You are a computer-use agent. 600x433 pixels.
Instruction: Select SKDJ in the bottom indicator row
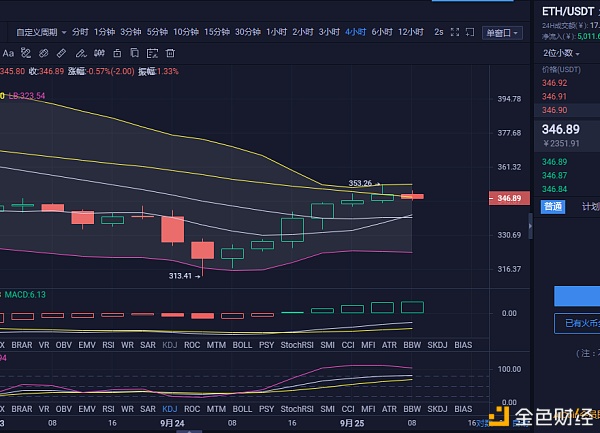(x=437, y=409)
